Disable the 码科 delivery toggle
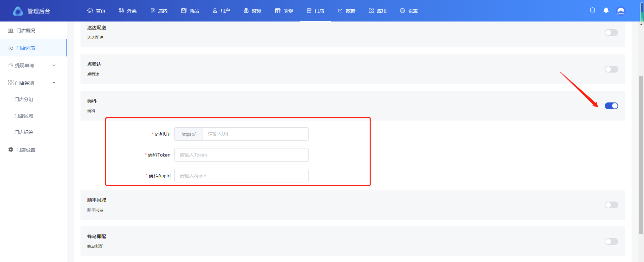The height and width of the screenshot is (262, 644). pyautogui.click(x=611, y=106)
